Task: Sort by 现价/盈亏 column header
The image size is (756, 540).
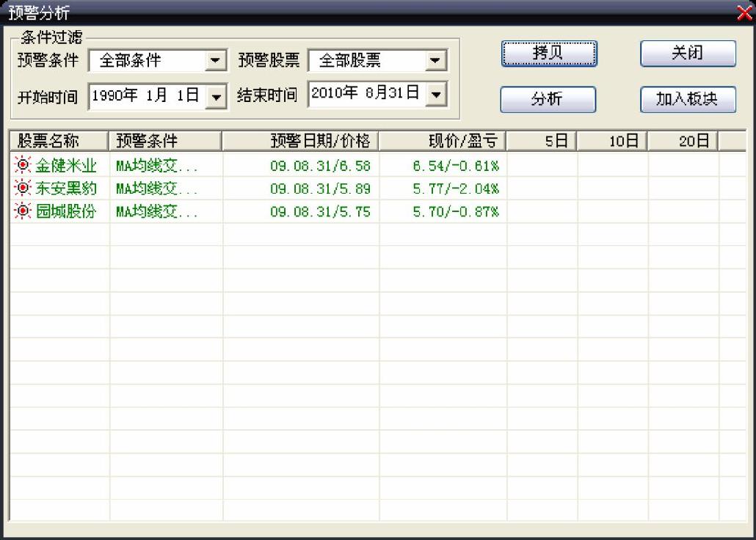Action: 442,142
